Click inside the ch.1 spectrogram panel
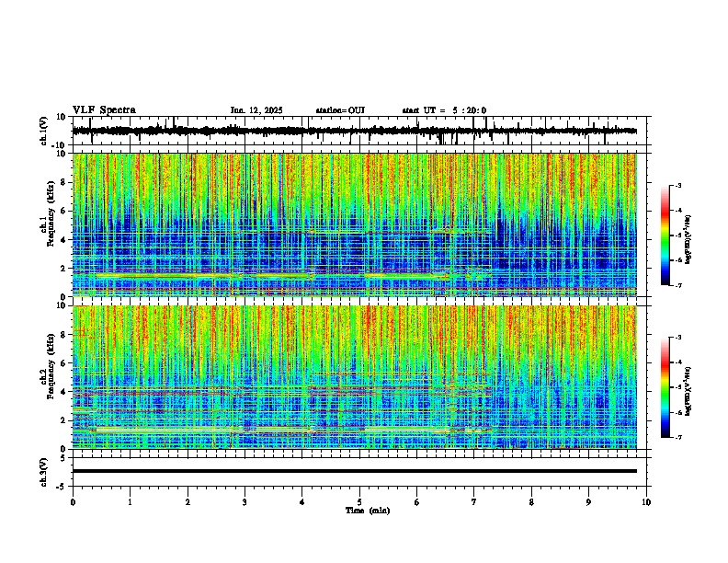728x563 pixels. tap(355, 224)
